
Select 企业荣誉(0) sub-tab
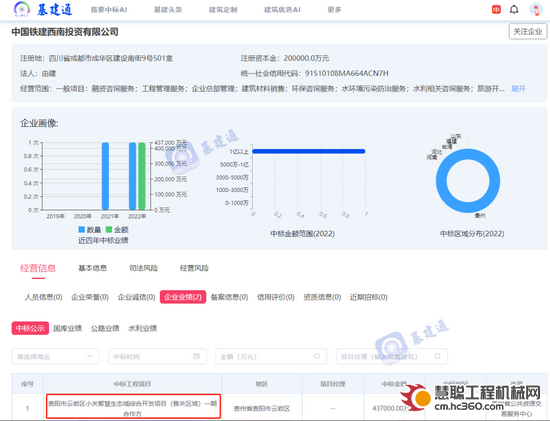coord(90,297)
